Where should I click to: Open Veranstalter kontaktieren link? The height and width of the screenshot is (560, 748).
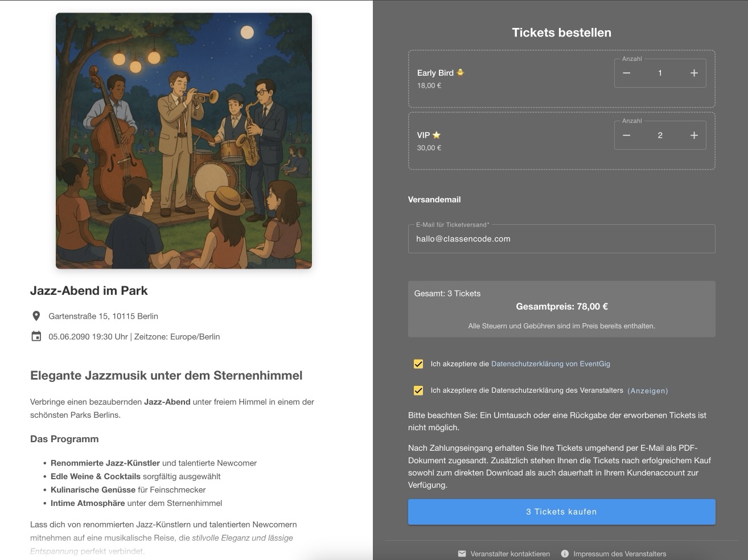click(510, 554)
